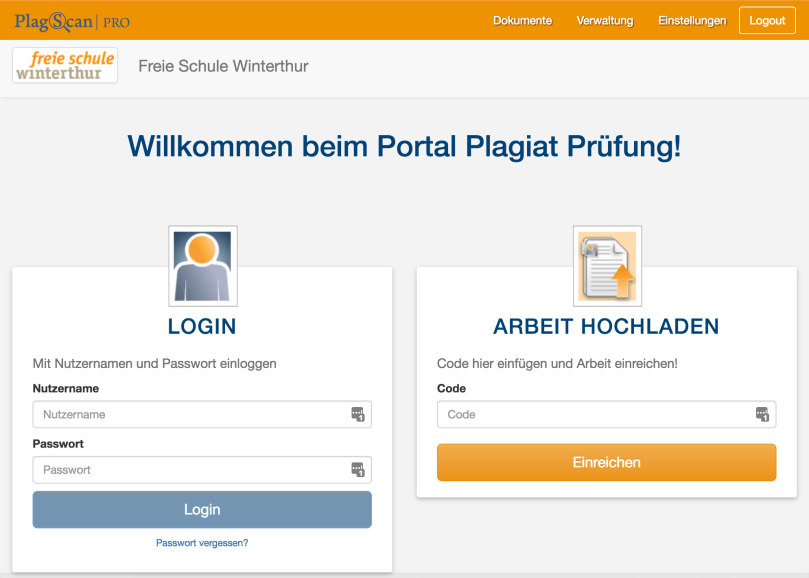Go to Einstellungen in the top bar
Viewport: 809px width, 578px height.
(692, 21)
